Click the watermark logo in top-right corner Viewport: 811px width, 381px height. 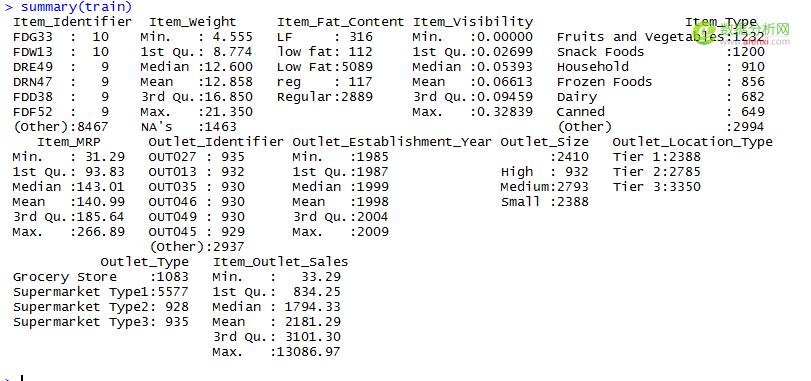[x=741, y=32]
